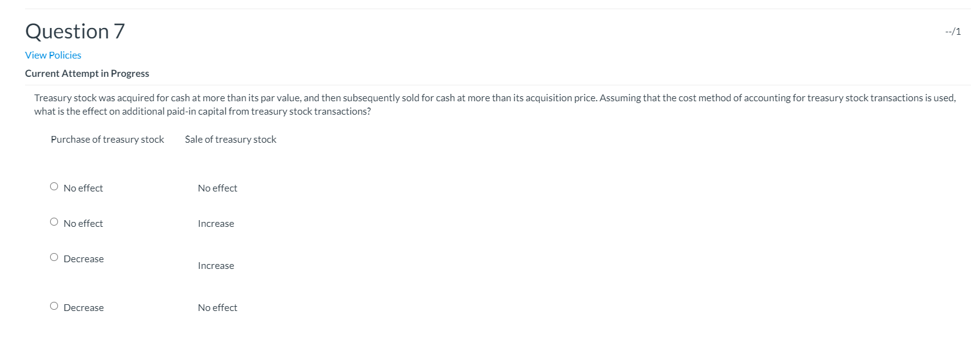The image size is (980, 361).
Task: Click the last No effect label
Action: tap(217, 307)
